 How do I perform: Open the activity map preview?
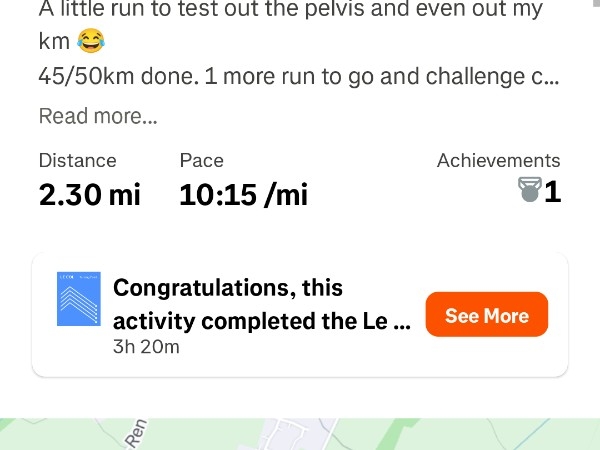(x=300, y=434)
